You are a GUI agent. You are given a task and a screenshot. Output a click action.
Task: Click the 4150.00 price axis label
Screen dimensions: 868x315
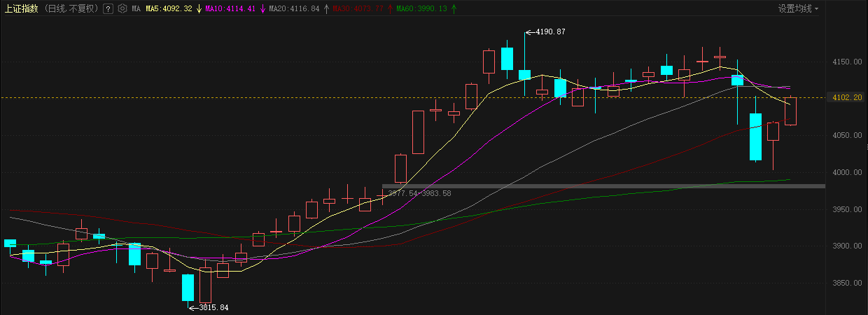click(847, 62)
